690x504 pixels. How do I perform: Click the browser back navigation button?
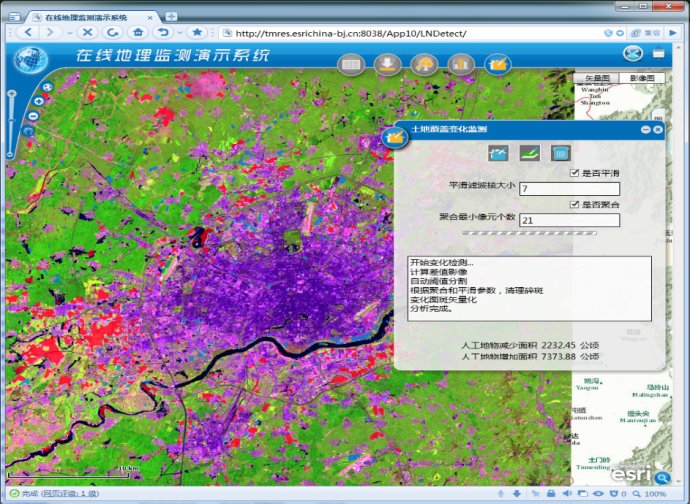(26, 32)
